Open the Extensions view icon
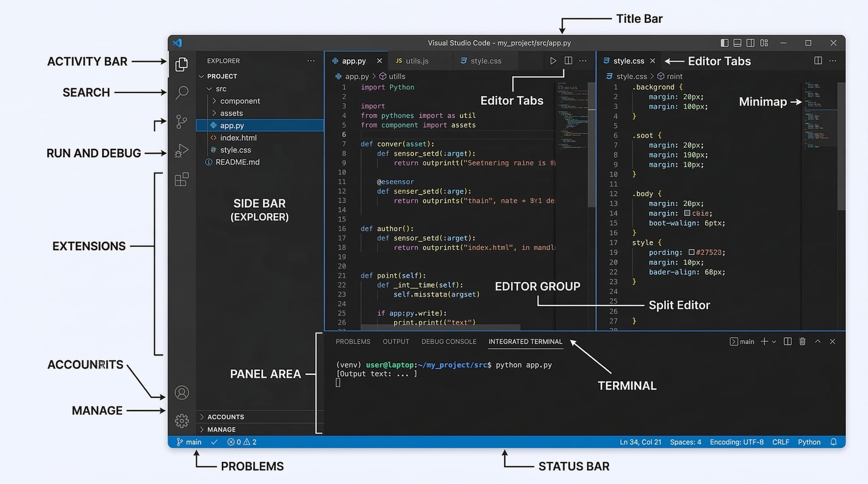868x484 pixels. (x=182, y=179)
